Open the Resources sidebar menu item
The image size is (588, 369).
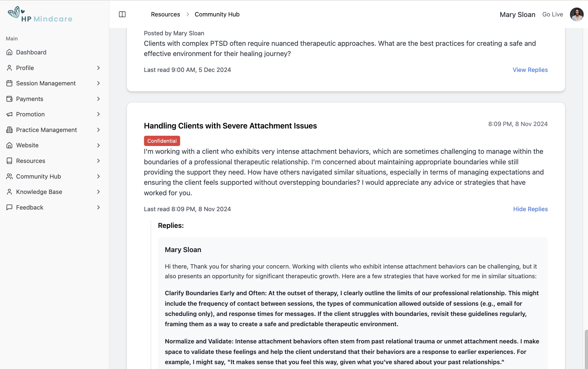pyautogui.click(x=30, y=161)
